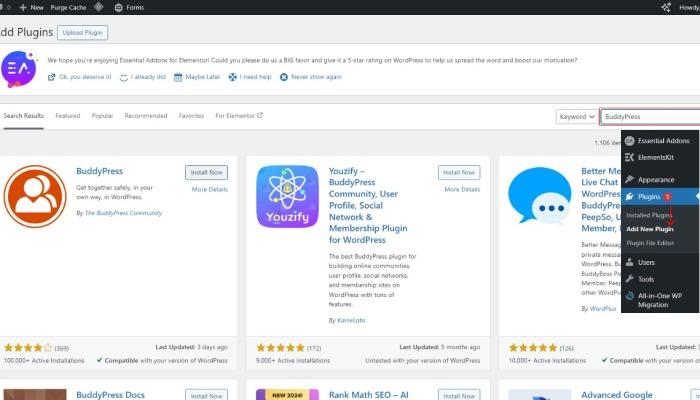Click the Essential Addons sidebar icon
This screenshot has height=400, width=700.
pos(629,141)
